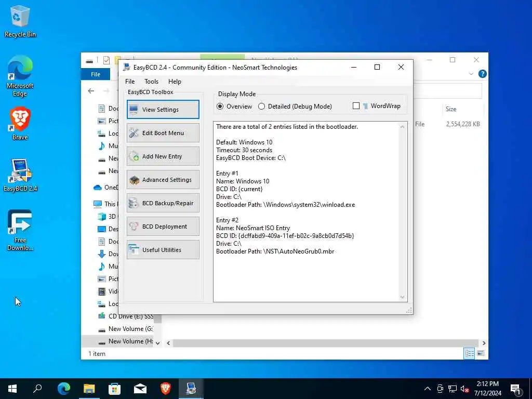
Task: Click the 'Bootloader Path: \NST\AutoNeoGrub0.mbr' line
Action: (x=275, y=251)
